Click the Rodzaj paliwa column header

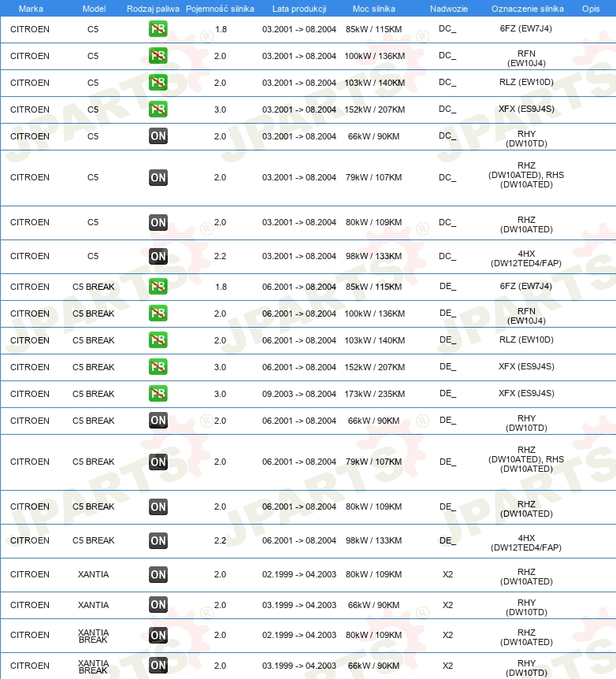pyautogui.click(x=153, y=9)
